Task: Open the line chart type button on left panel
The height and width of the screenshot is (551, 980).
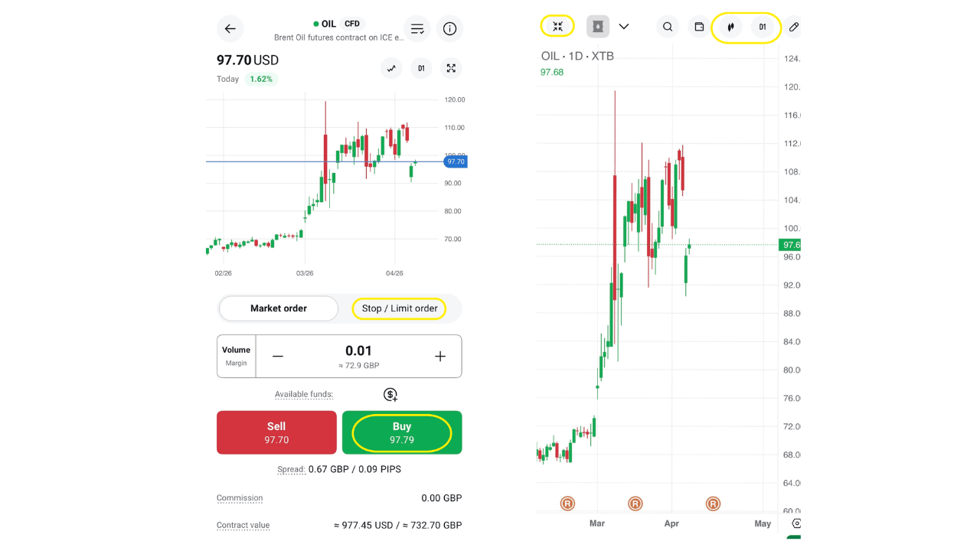Action: [x=391, y=68]
